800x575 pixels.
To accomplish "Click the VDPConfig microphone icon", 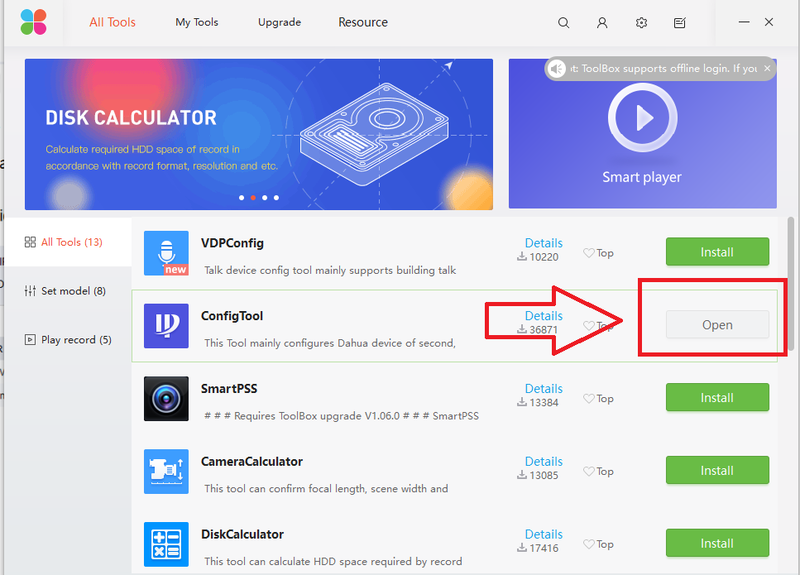I will (166, 253).
